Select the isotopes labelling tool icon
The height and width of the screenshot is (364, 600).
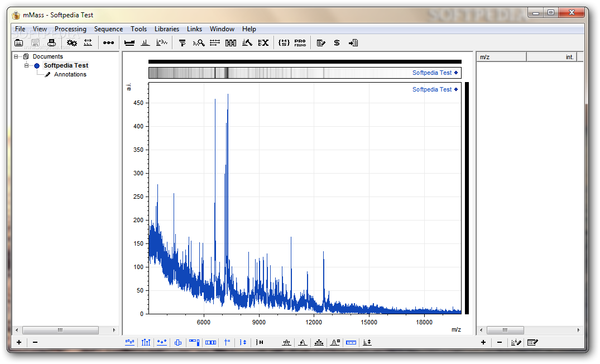click(319, 343)
